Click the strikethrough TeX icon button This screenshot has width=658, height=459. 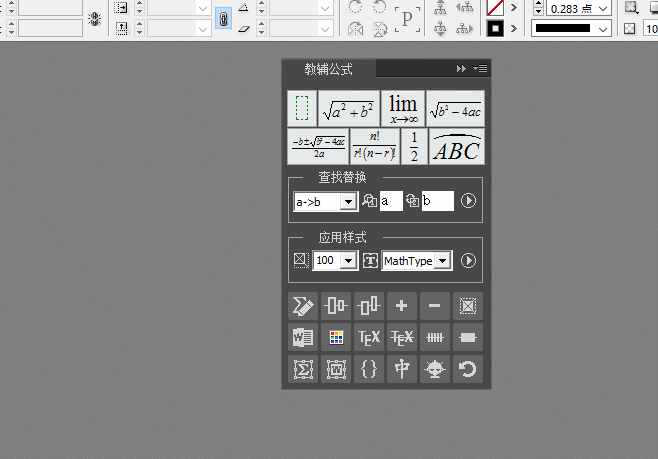tap(402, 337)
